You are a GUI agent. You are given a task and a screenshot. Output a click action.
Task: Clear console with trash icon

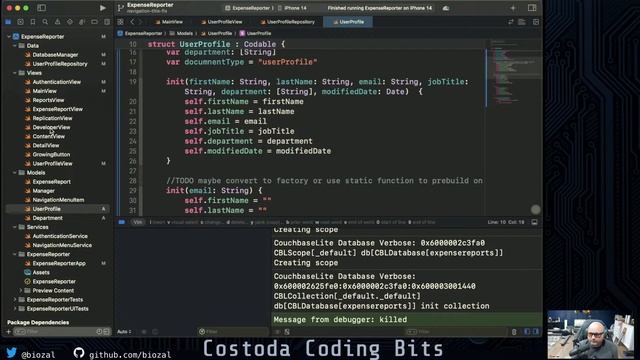pos(514,332)
